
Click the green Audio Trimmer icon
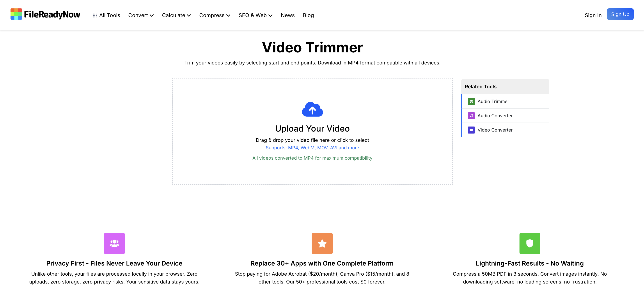471,101
